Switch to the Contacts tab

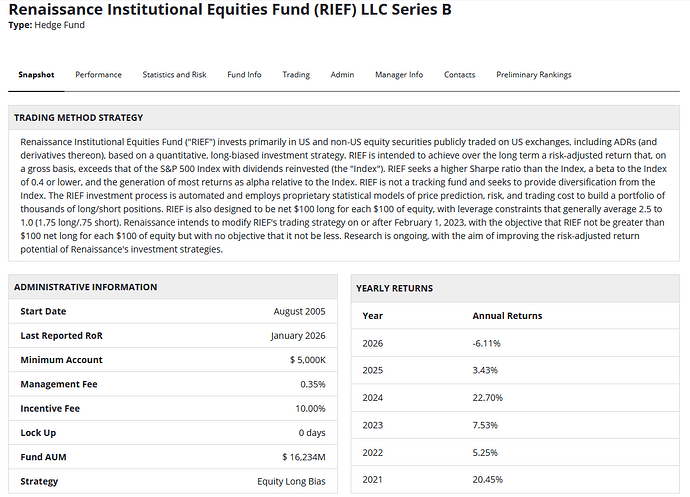(x=459, y=75)
